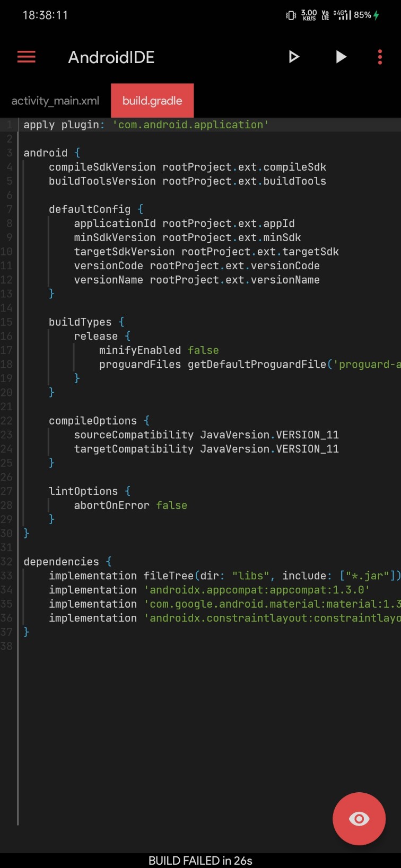Image resolution: width=401 pixels, height=868 pixels.
Task: Tap the BUILD FAILED in 26s status
Action: 201,861
